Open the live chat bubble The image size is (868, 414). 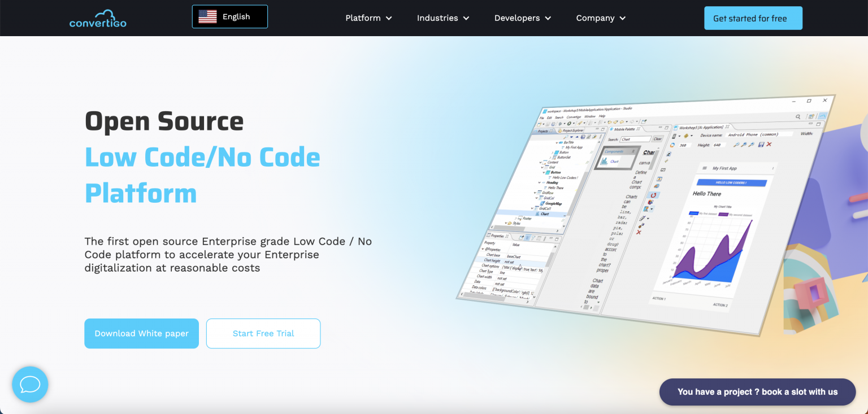coord(30,385)
